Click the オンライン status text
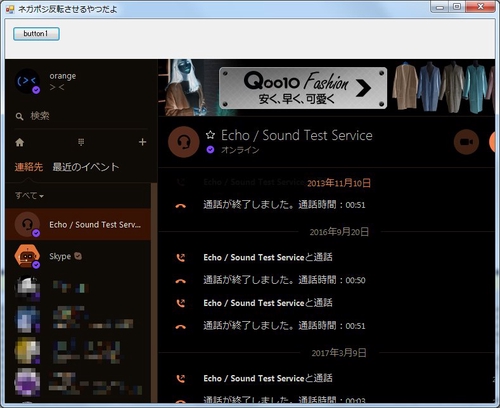This screenshot has height=408, width=500. point(240,150)
